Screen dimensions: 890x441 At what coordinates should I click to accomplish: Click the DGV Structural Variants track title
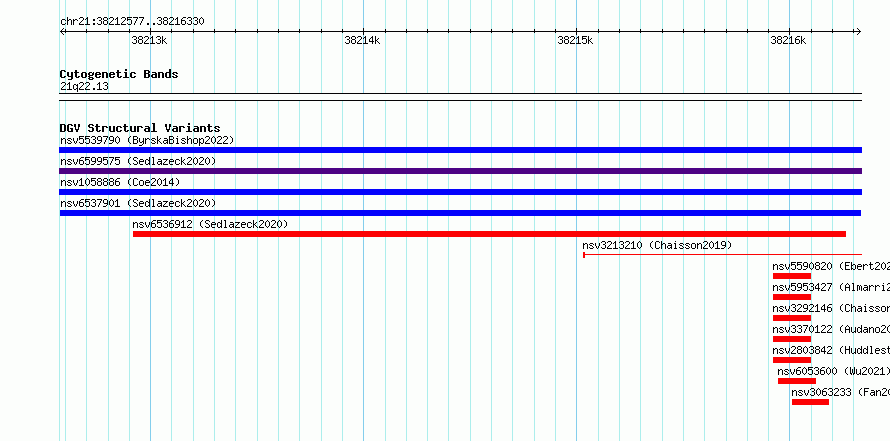pyautogui.click(x=140, y=128)
